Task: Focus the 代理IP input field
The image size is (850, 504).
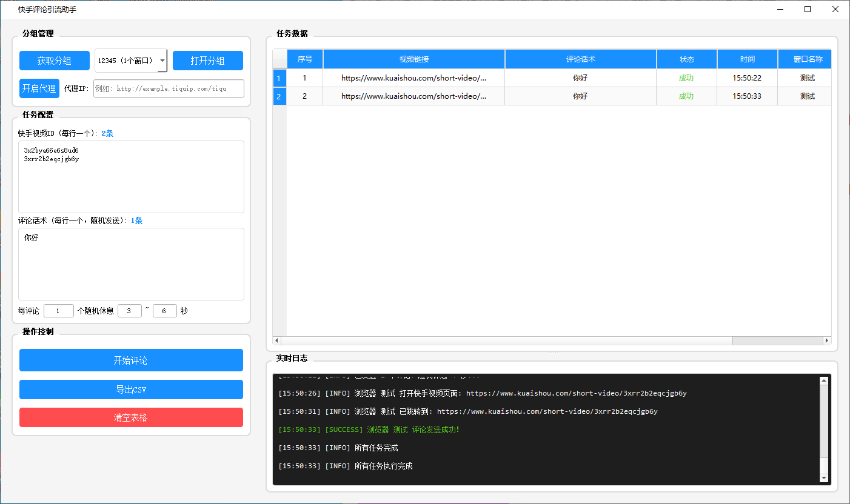Action: coord(169,88)
